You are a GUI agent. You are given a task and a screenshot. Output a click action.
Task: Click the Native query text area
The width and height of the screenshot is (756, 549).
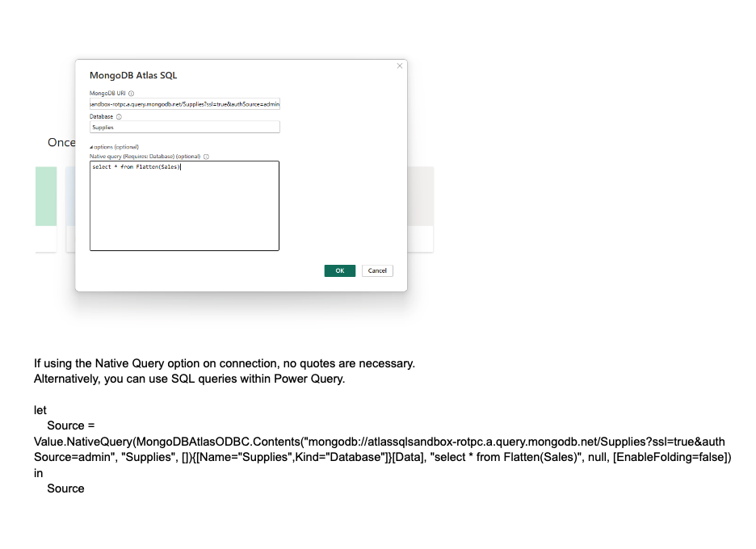point(184,206)
